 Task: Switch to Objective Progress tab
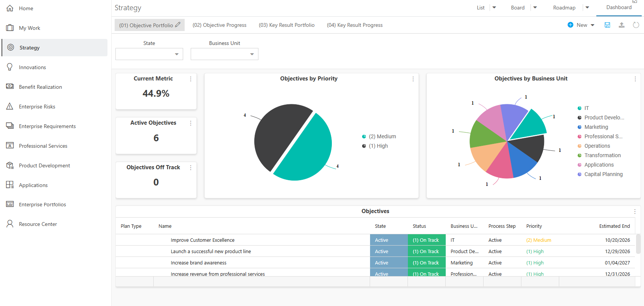[219, 25]
